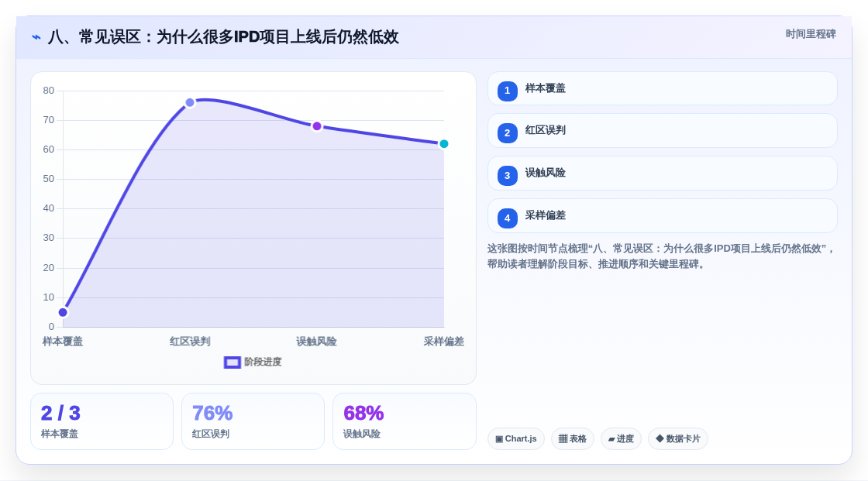Click the description paragraph starting 这张图按时间节点
The width and height of the screenshot is (868, 481).
point(661,256)
